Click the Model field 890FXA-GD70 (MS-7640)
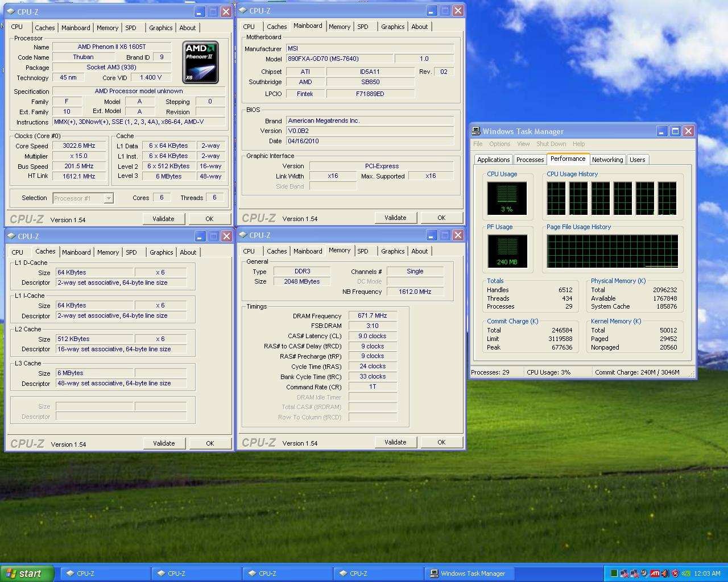Screen dimensions: 728x582 click(339, 59)
